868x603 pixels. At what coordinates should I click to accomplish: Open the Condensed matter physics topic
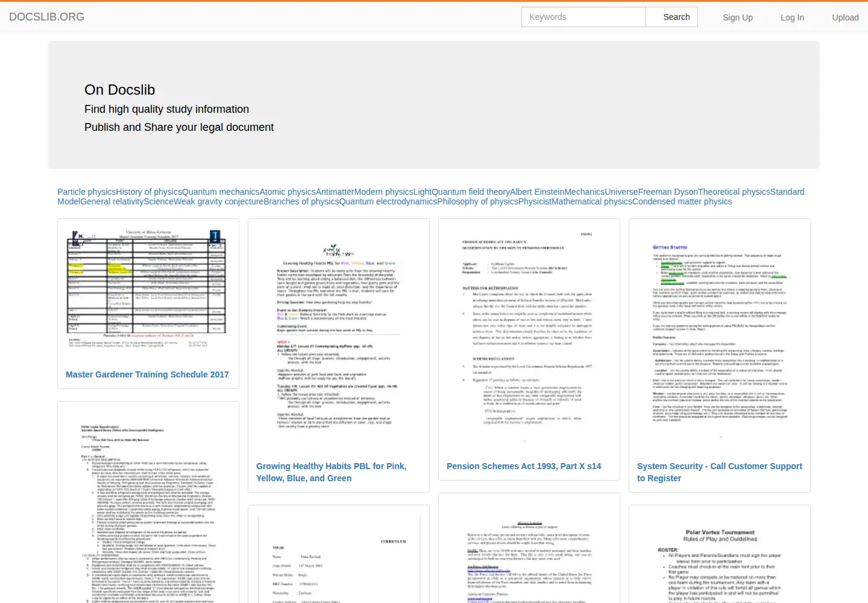[682, 201]
